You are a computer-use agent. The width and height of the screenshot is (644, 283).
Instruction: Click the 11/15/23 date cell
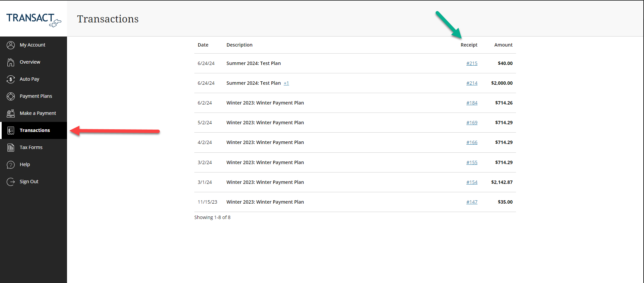click(x=207, y=202)
